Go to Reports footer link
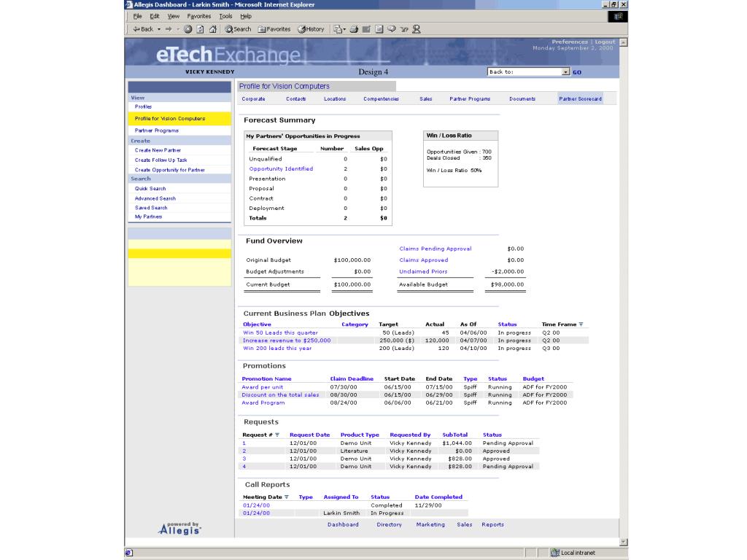The width and height of the screenshot is (747, 560). click(492, 524)
